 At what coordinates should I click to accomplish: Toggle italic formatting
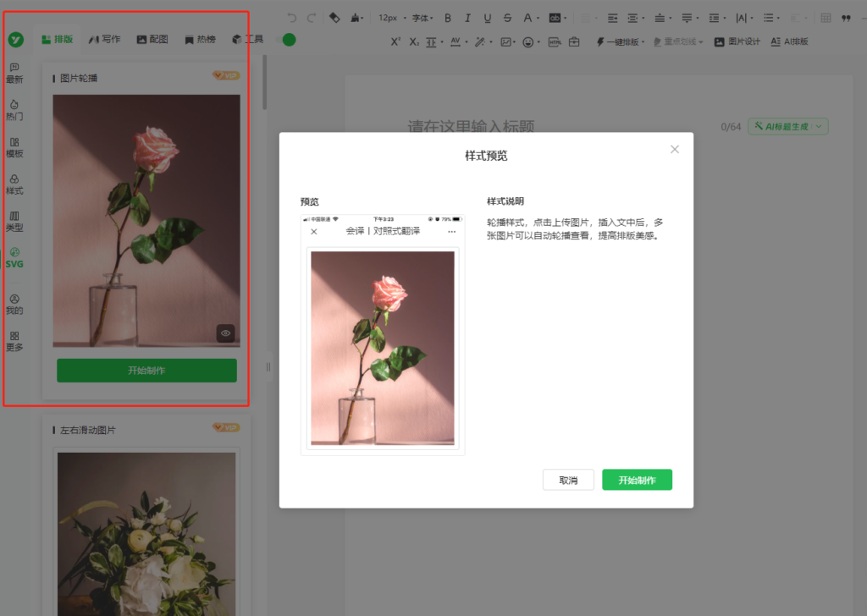click(x=467, y=19)
